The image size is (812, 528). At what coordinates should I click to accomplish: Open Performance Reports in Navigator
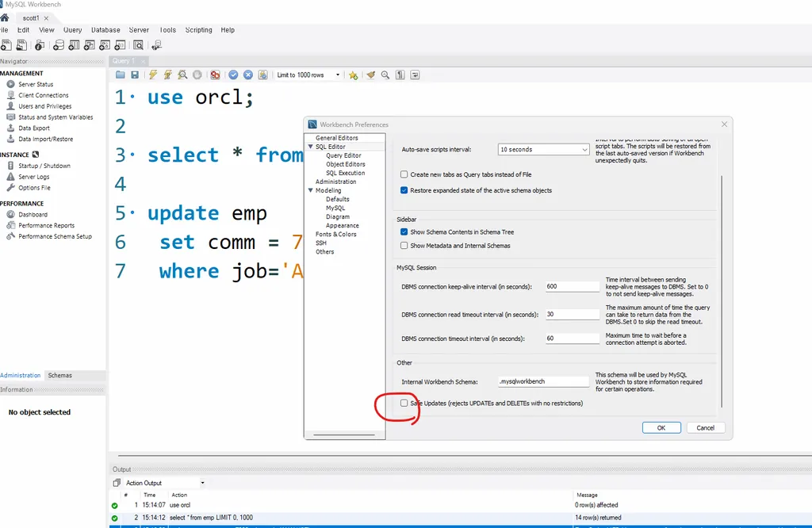[x=47, y=226]
